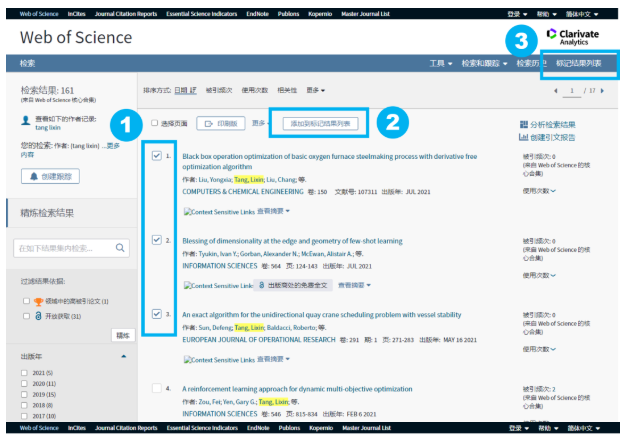Click open access icon for free full text
This screenshot has width=629, height=439.
tap(262, 285)
